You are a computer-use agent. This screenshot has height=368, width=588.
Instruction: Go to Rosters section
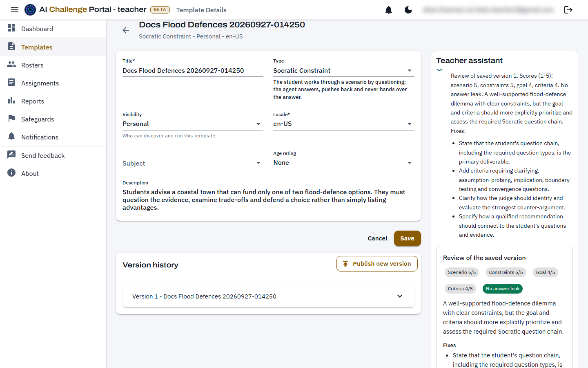tap(53, 65)
